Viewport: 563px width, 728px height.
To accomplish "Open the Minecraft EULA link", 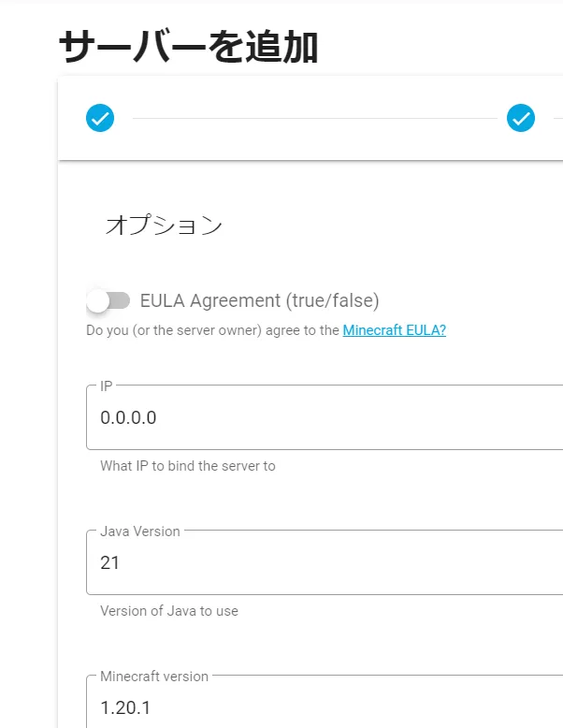I will (x=394, y=330).
